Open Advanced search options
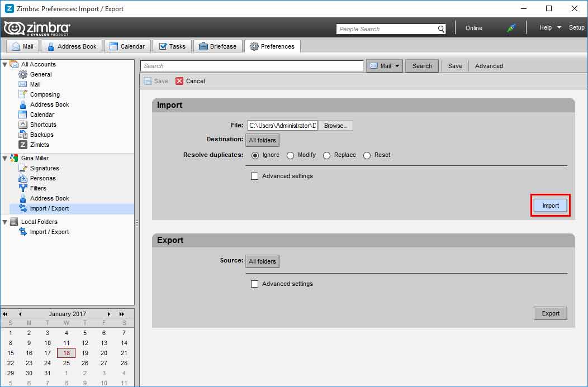Viewport: 588px width, 387px height. 489,66
